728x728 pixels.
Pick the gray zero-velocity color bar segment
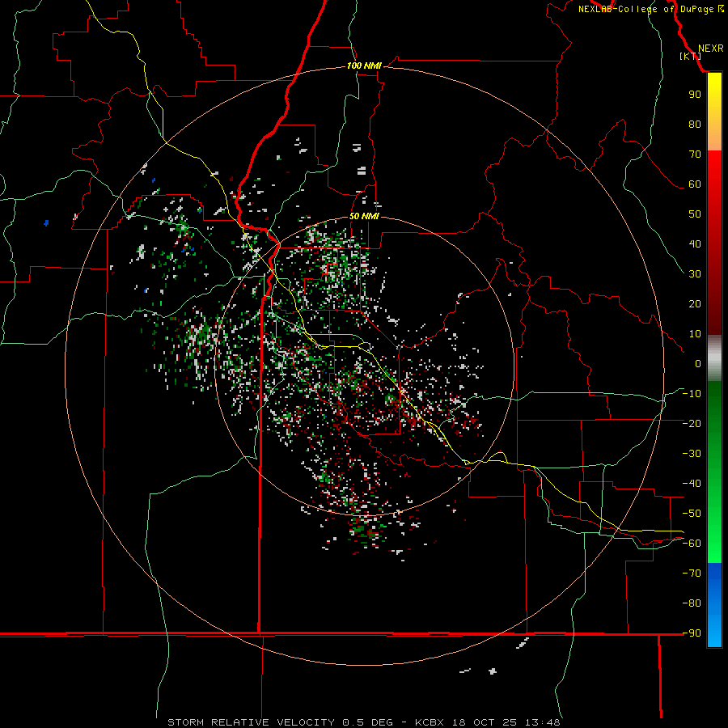pyautogui.click(x=714, y=358)
